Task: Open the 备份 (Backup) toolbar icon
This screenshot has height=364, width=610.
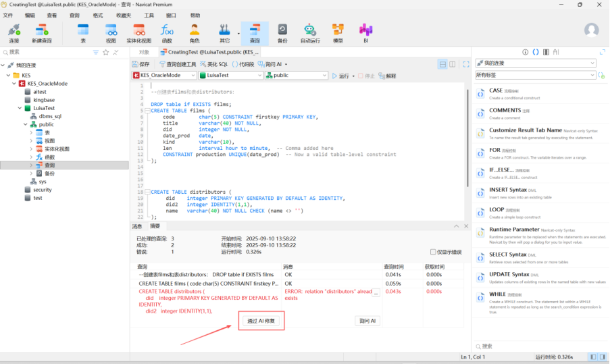Action: 282,32
